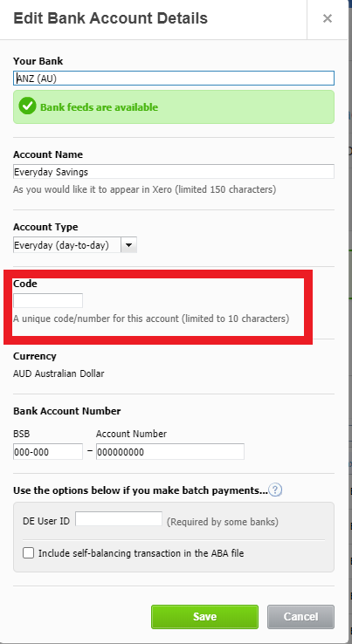Click into the DE User ID field

pyautogui.click(x=119, y=518)
